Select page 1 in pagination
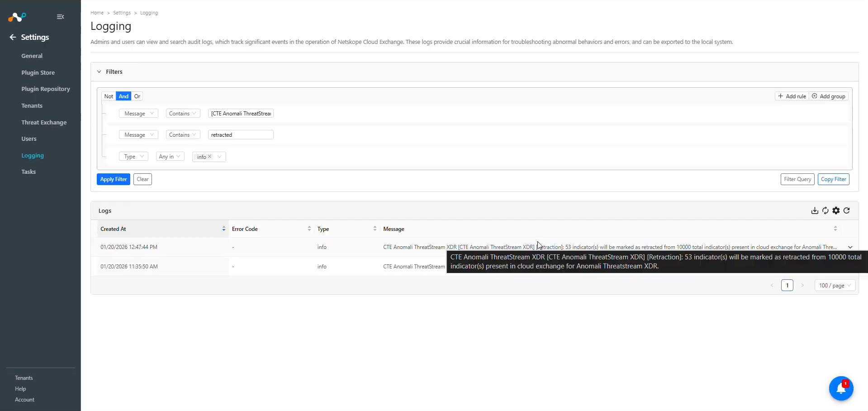This screenshot has width=868, height=411. (787, 286)
